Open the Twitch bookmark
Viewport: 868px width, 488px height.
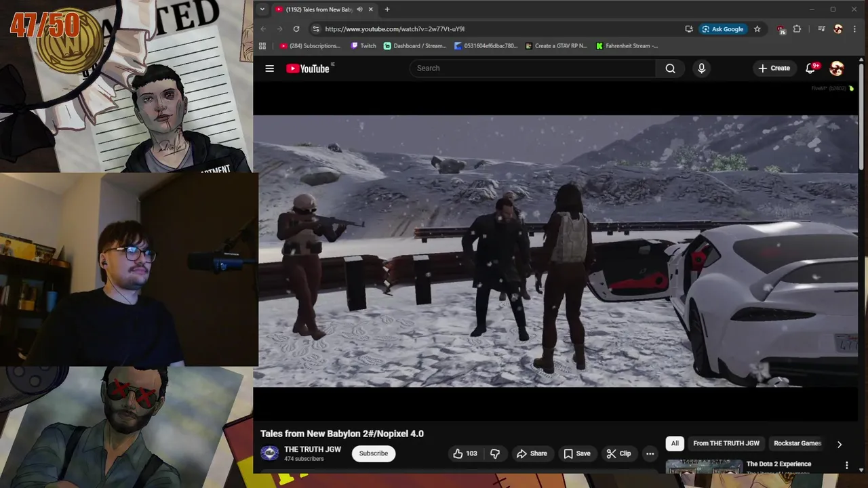pyautogui.click(x=363, y=46)
